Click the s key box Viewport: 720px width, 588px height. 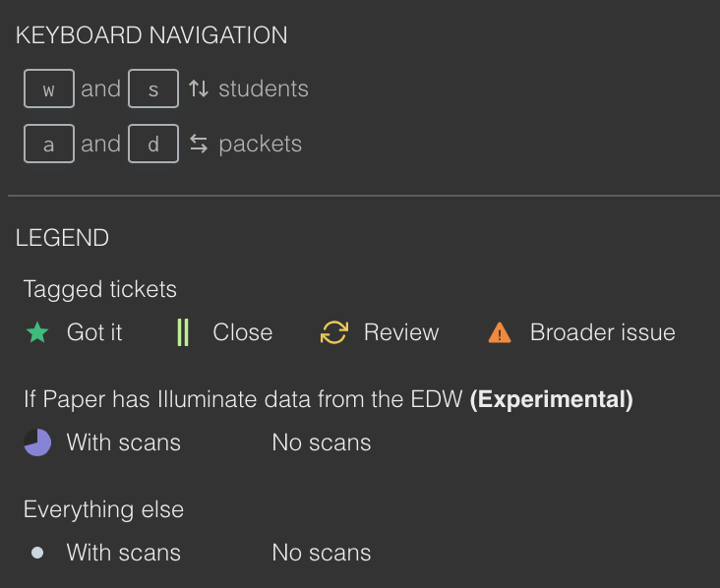(x=153, y=88)
